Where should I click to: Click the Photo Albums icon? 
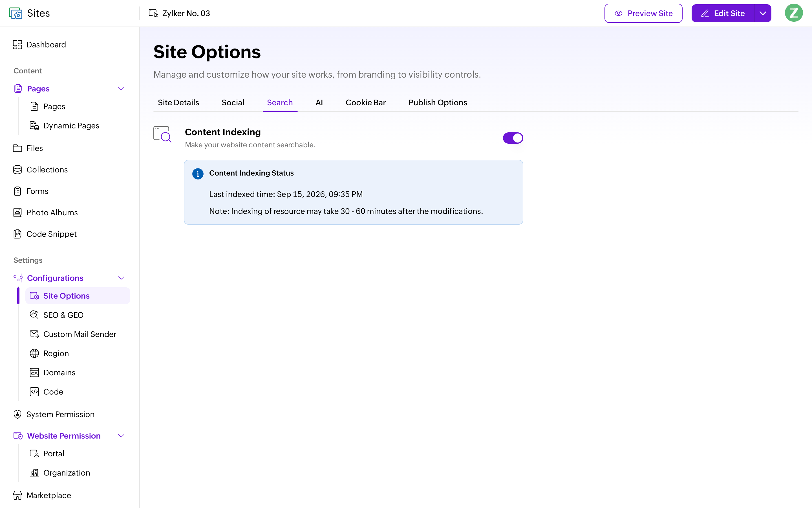coord(17,213)
